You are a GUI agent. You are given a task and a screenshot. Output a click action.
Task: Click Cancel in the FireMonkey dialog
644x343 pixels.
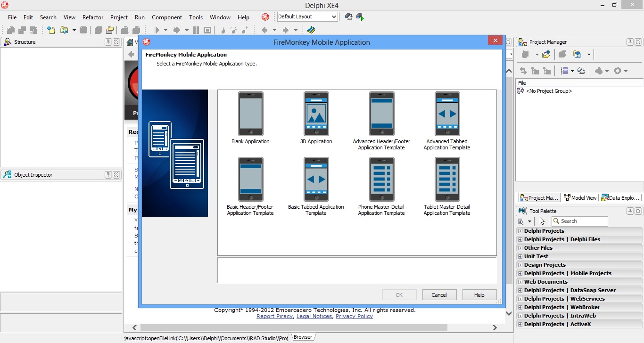point(439,295)
